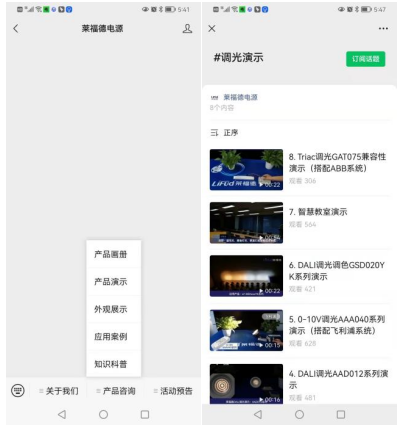Expand the 关于我们 bottom menu
This screenshot has width=403, height=427.
tap(59, 391)
